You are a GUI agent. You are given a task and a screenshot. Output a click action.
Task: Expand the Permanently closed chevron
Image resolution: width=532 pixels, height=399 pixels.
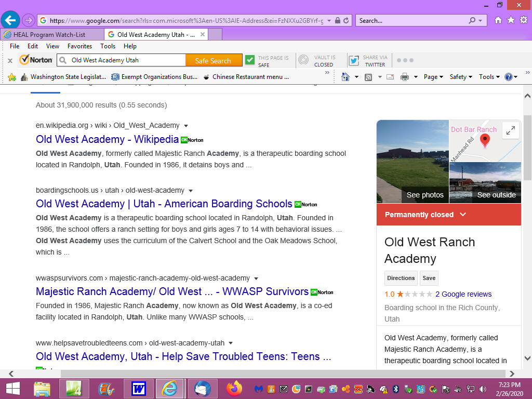click(463, 215)
